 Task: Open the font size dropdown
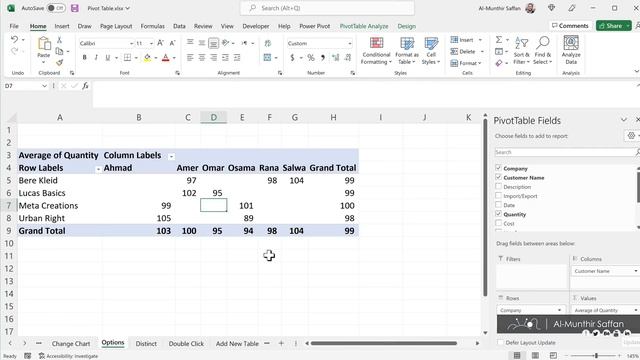click(151, 43)
